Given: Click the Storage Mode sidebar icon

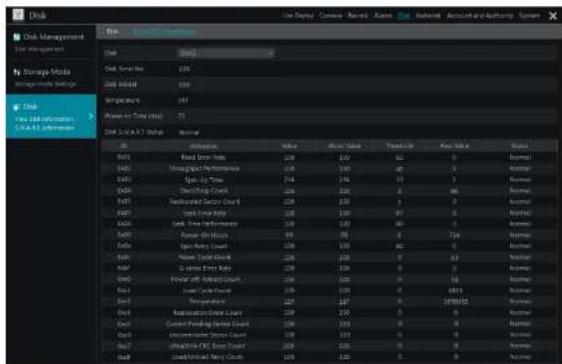Looking at the screenshot, I should tap(17, 72).
